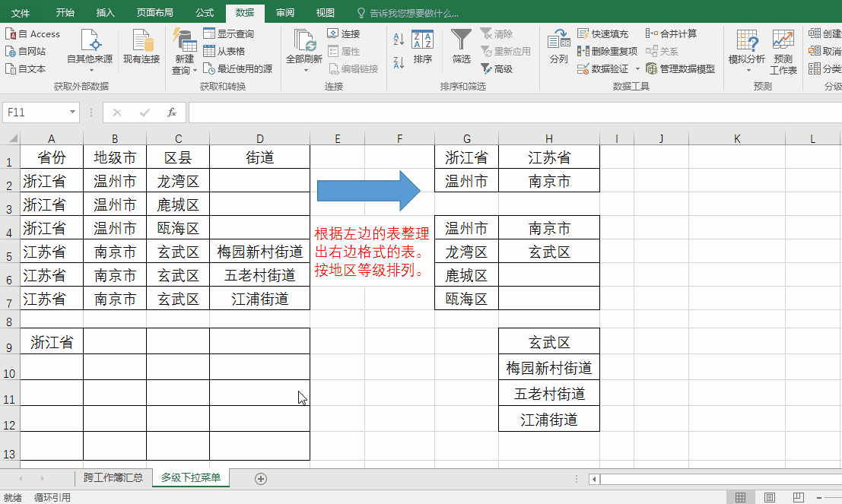The width and height of the screenshot is (842, 504).
Task: Open From Other Sources (自其他来源) dropdown
Action: click(90, 51)
